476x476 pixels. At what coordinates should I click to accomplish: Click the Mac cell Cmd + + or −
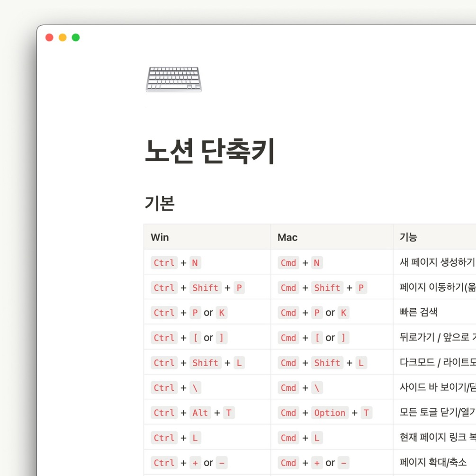click(332, 463)
